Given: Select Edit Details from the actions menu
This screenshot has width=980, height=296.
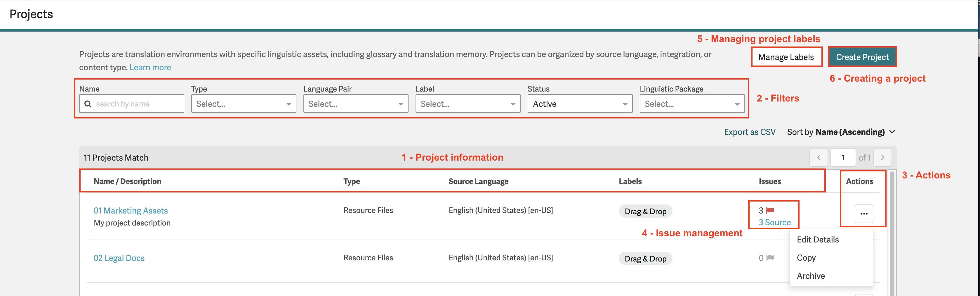Looking at the screenshot, I should (818, 239).
